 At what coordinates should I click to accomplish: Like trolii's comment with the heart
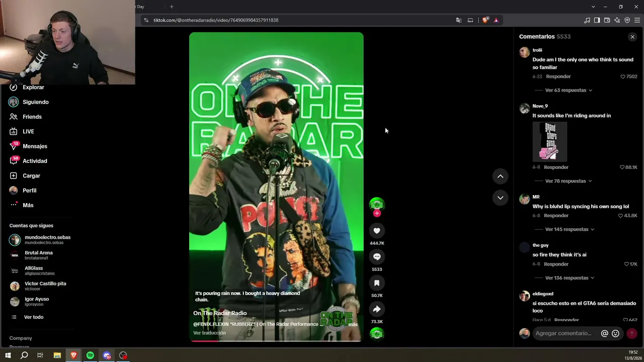pos(623,76)
